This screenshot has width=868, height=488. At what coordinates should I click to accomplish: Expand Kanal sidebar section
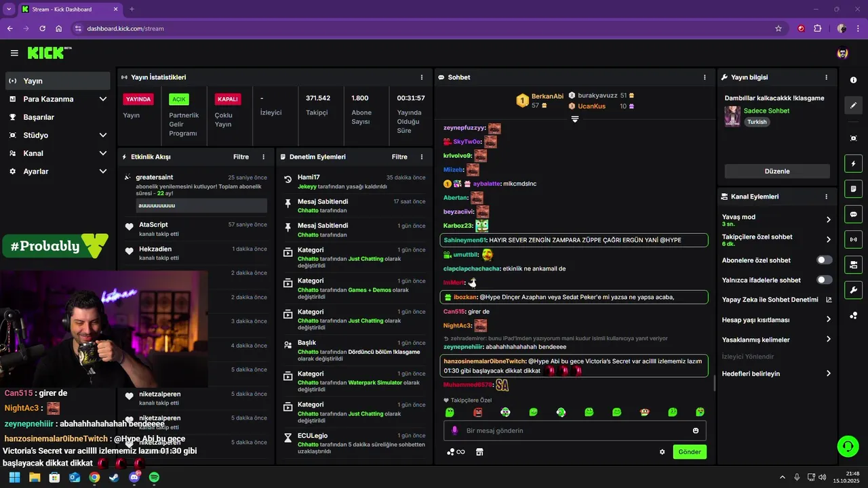tap(103, 153)
